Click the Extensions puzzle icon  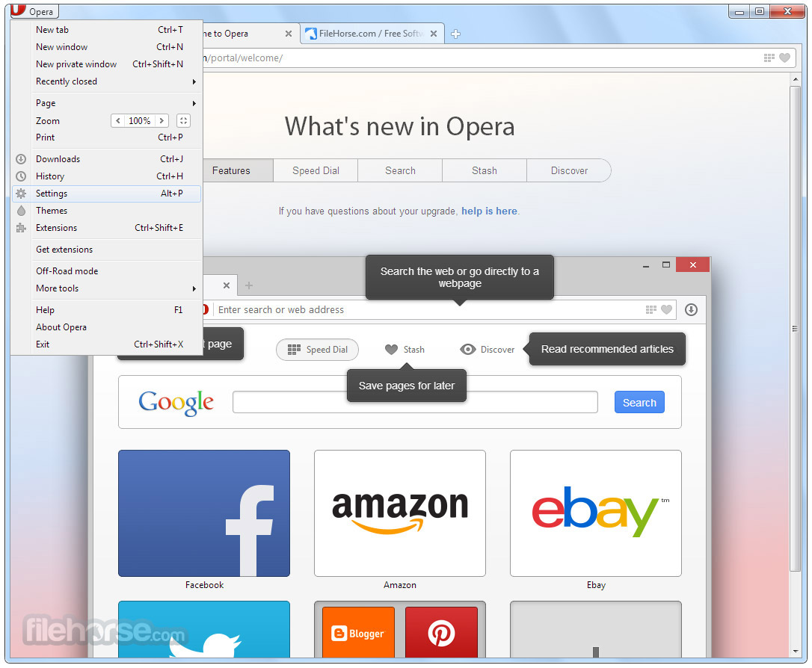[x=21, y=228]
